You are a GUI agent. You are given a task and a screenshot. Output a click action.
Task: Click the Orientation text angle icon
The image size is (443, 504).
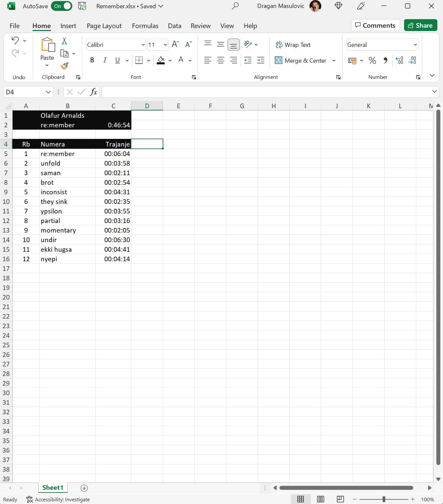click(x=247, y=45)
